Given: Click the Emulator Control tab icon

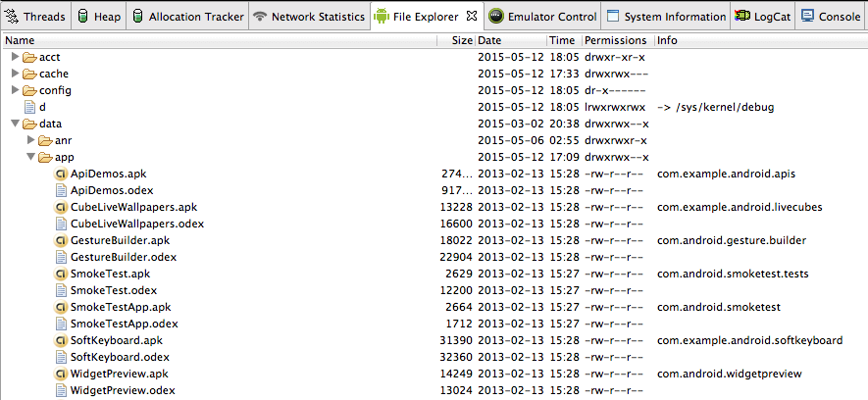Looking at the screenshot, I should (x=496, y=17).
